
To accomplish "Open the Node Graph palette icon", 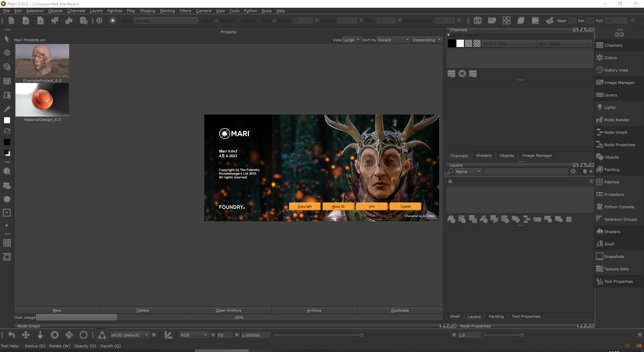I will point(600,132).
